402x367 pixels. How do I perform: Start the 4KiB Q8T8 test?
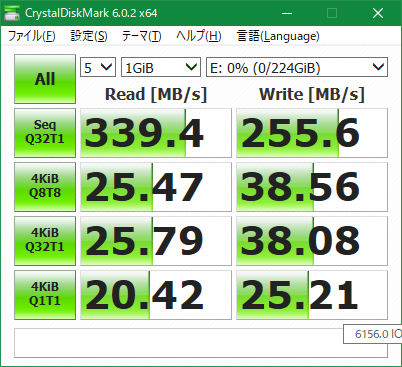click(45, 187)
